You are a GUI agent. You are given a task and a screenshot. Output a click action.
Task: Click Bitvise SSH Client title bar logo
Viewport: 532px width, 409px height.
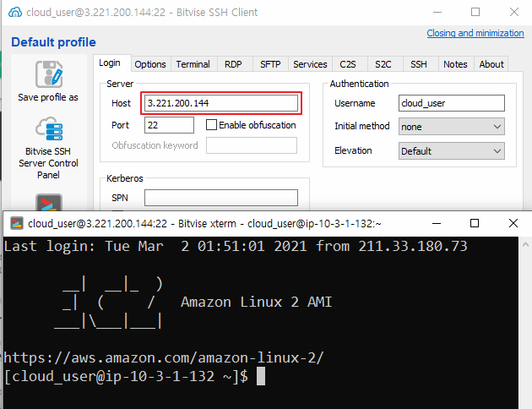[15, 12]
